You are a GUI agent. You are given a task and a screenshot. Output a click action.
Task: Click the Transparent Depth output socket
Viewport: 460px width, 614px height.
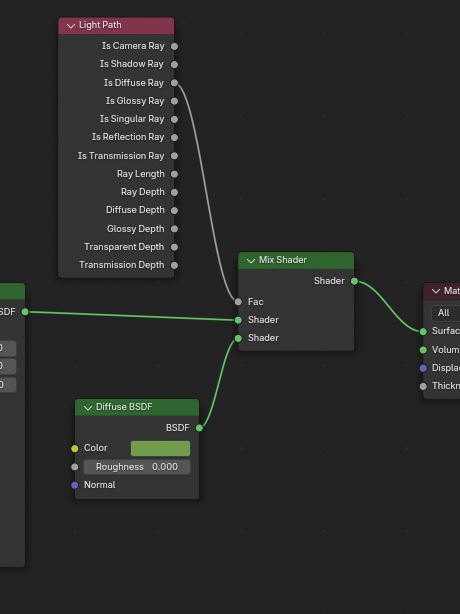[175, 247]
